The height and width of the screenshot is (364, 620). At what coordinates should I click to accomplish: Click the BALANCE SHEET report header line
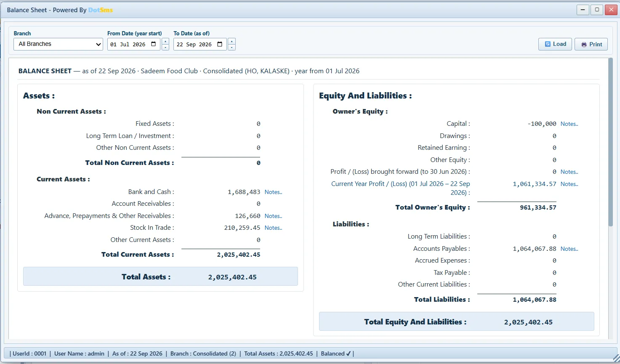point(189,71)
